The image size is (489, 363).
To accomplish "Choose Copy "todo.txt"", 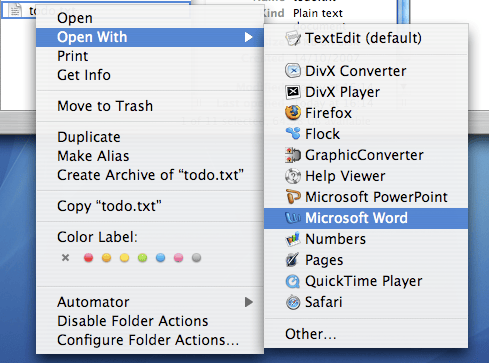I will click(x=150, y=206).
